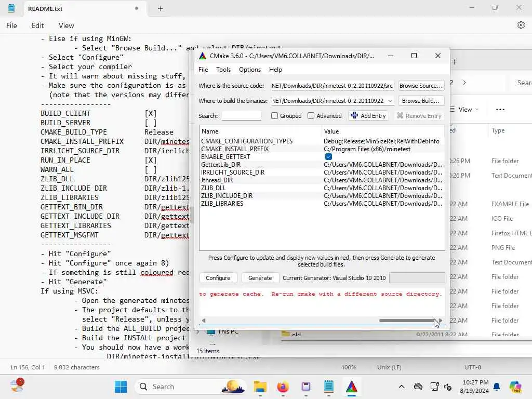The image size is (532, 399).
Task: Click the Notepad app icon in title bar
Action: (x=11, y=8)
